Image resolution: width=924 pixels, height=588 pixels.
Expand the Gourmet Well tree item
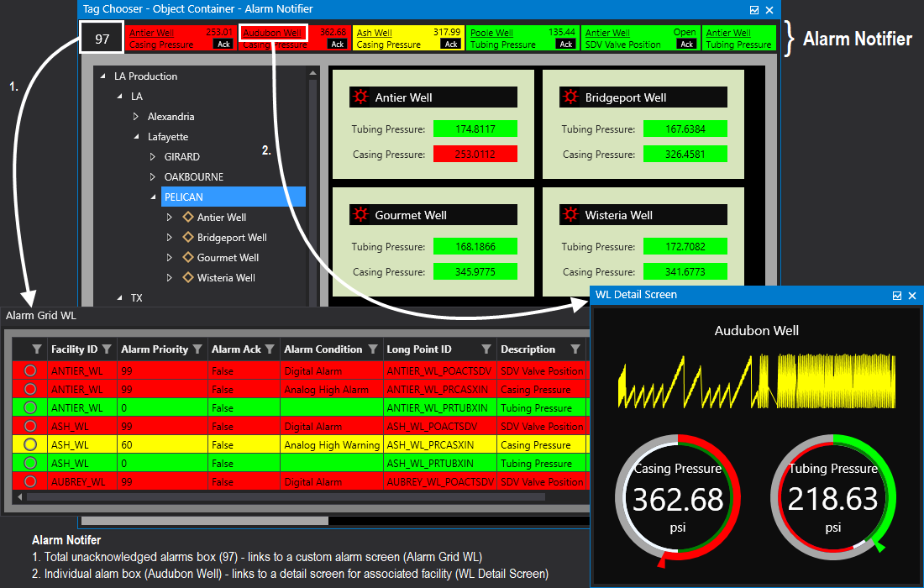[169, 258]
